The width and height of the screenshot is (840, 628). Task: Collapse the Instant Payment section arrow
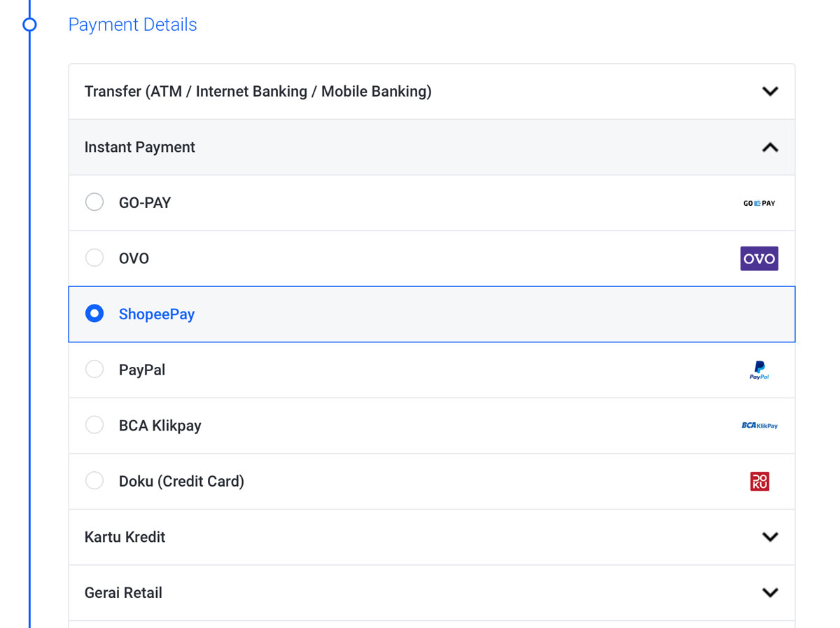click(x=770, y=147)
